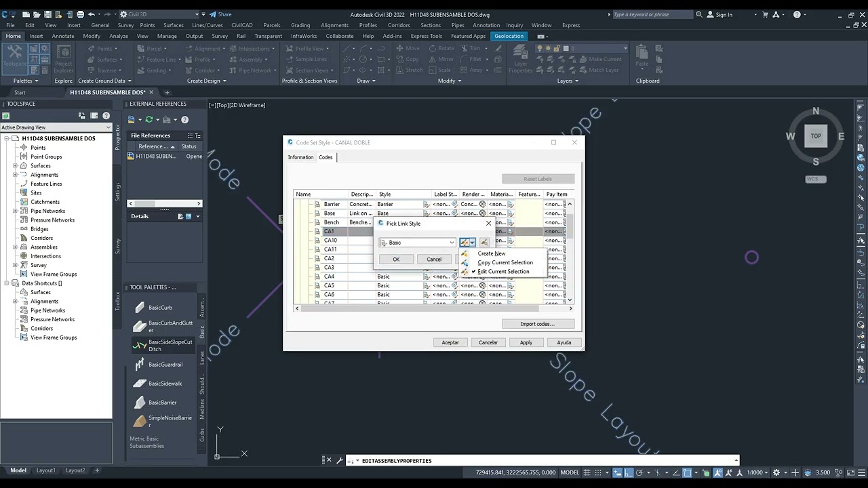Toggle dynamic input in status bar
The width and height of the screenshot is (868, 488).
[618, 472]
